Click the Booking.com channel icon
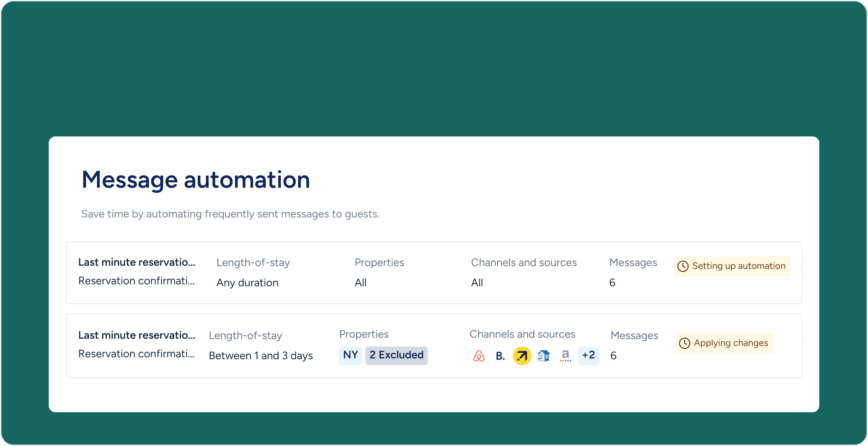Image resolution: width=868 pixels, height=446 pixels. [500, 355]
